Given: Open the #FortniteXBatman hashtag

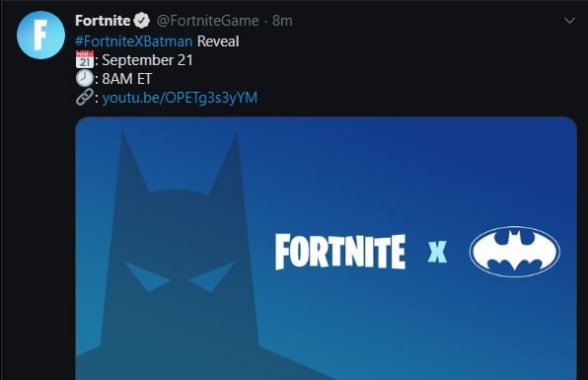Looking at the screenshot, I should (134, 41).
